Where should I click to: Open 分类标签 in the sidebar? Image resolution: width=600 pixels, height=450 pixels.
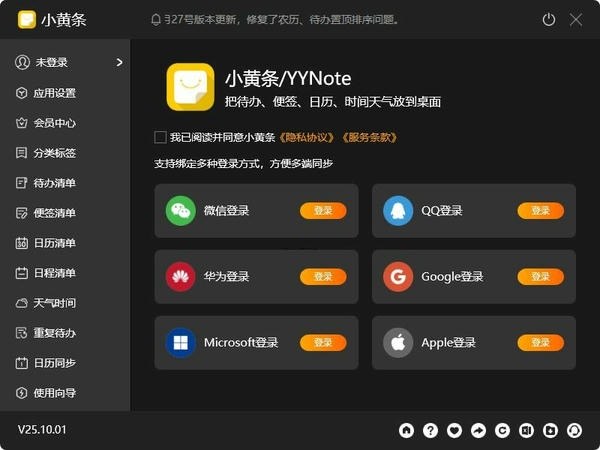pos(46,153)
